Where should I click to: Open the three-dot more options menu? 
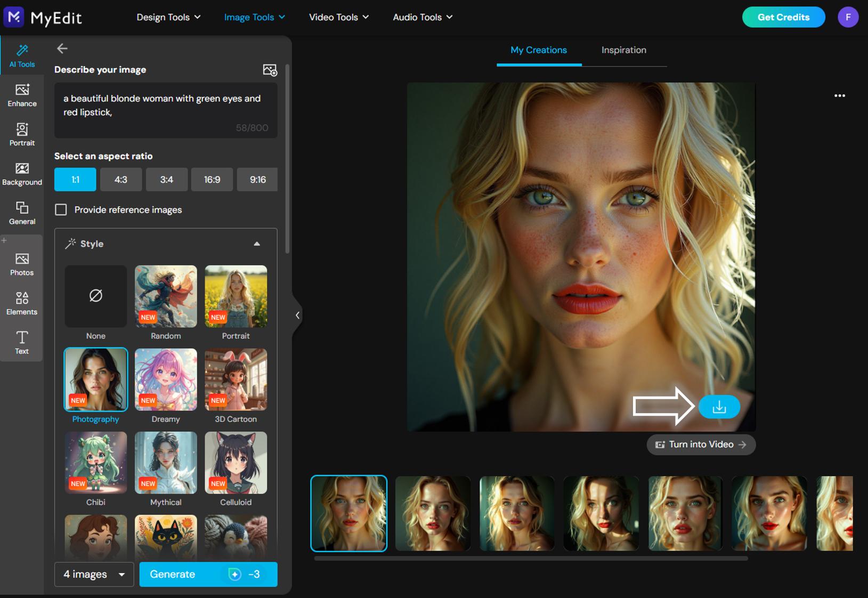coord(840,96)
